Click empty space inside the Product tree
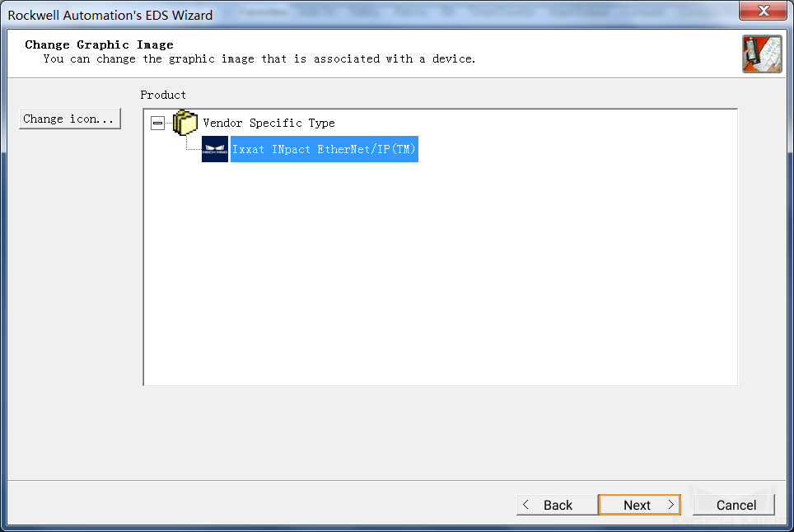The image size is (794, 532). 441,273
